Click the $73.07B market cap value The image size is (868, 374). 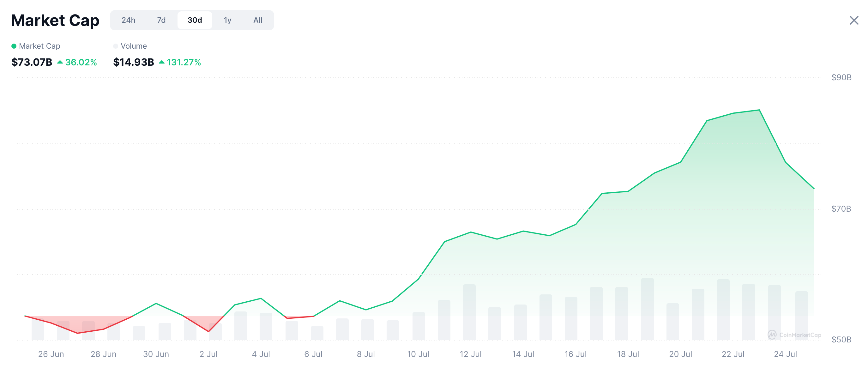pyautogui.click(x=32, y=62)
